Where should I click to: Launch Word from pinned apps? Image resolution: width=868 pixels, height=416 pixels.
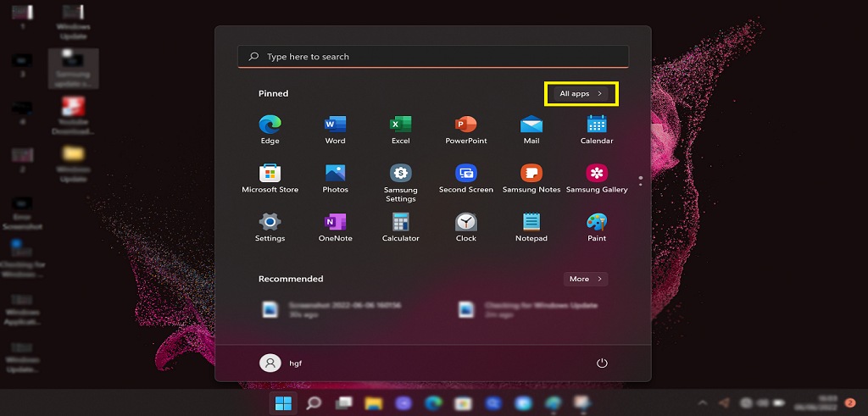pyautogui.click(x=335, y=130)
